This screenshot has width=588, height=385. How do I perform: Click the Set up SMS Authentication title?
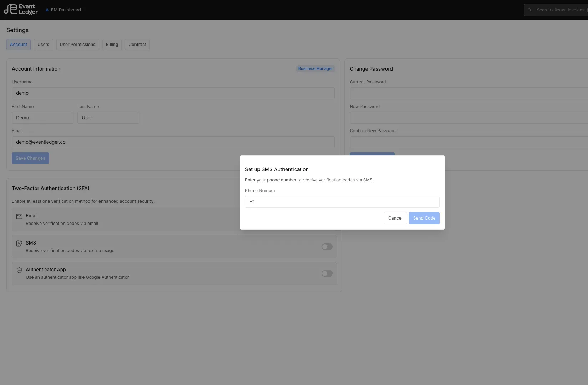pos(277,169)
